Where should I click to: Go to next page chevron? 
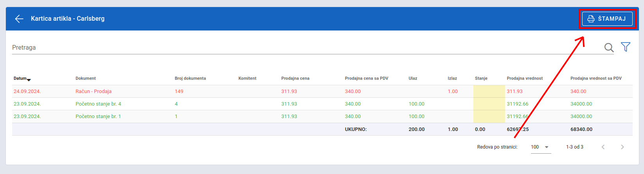[x=622, y=147]
